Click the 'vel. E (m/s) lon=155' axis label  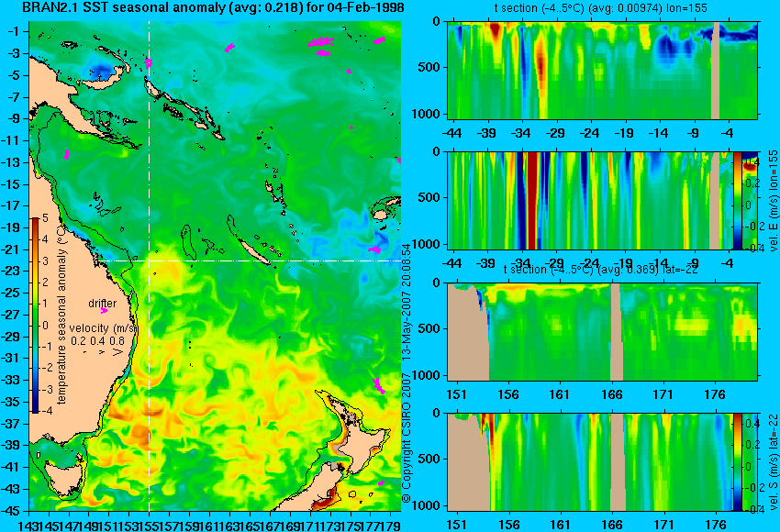pyautogui.click(x=773, y=200)
